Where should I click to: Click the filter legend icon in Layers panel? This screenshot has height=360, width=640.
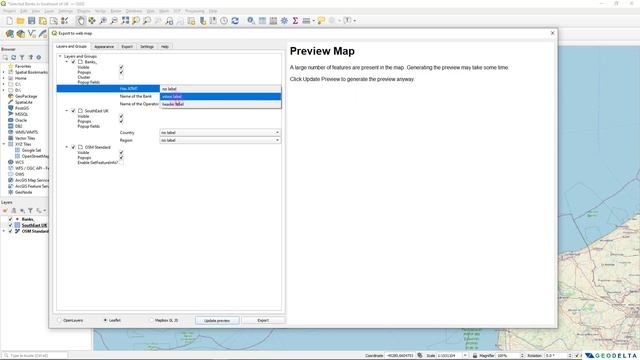point(30,211)
